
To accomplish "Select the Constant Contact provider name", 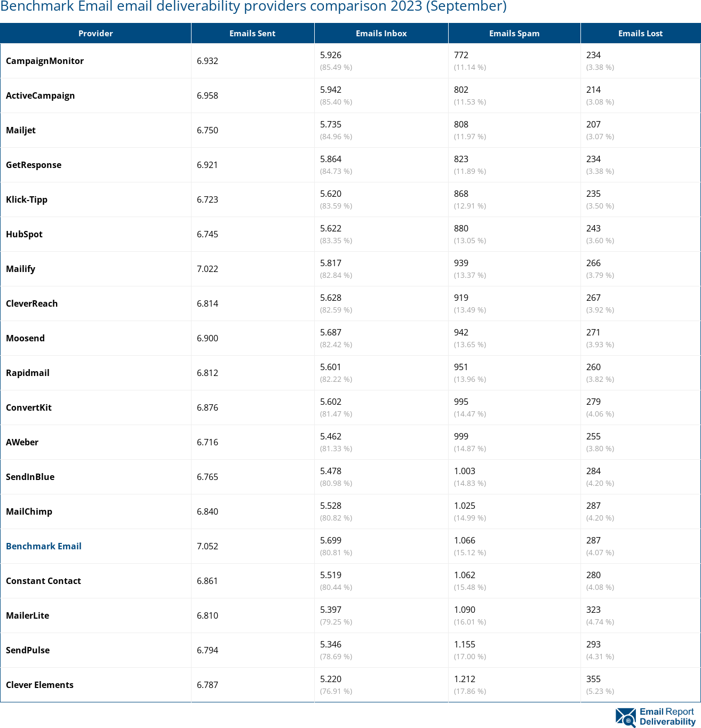I will pos(44,581).
